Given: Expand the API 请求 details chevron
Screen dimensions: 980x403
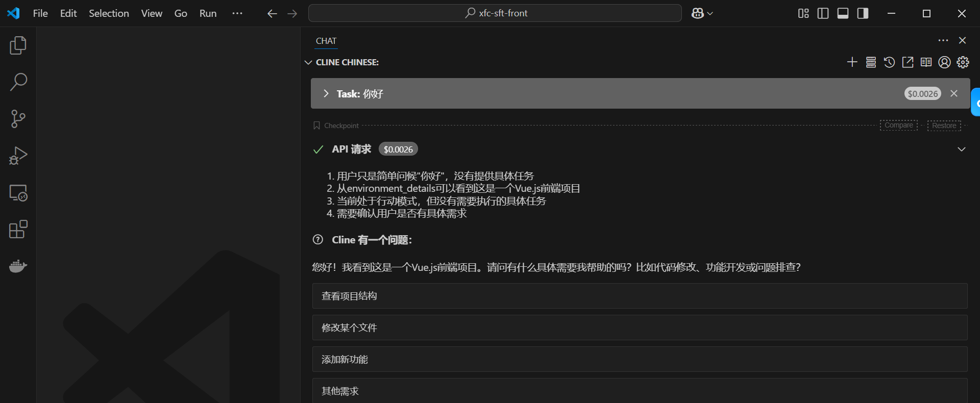Looking at the screenshot, I should pyautogui.click(x=961, y=149).
